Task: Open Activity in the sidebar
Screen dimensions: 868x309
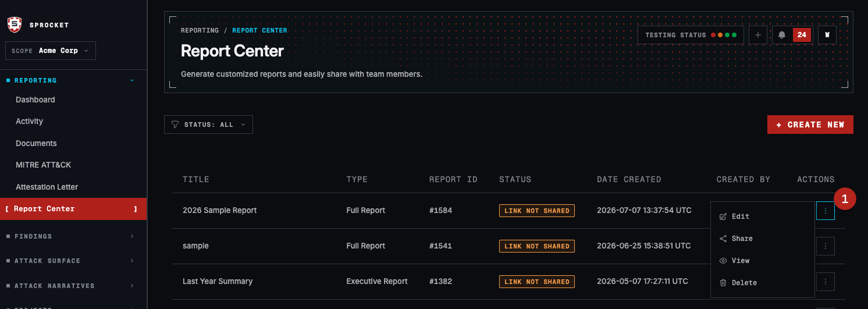Action: point(29,121)
